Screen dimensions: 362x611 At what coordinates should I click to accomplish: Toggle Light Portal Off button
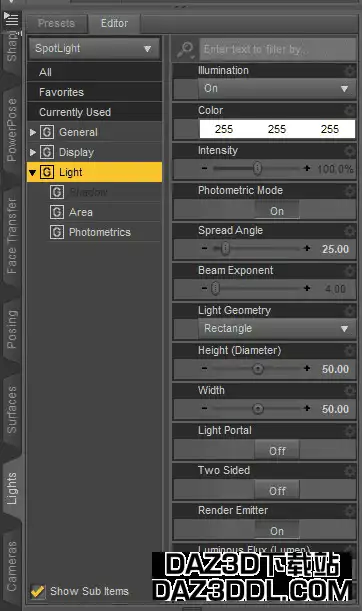coord(277,451)
